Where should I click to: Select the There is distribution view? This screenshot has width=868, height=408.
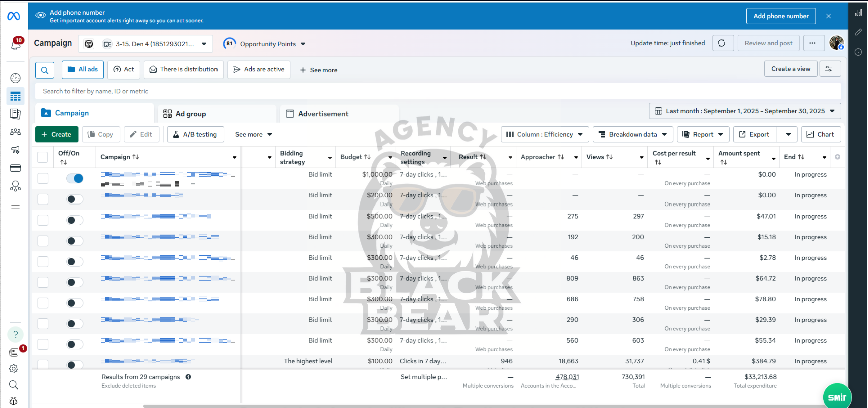[183, 69]
